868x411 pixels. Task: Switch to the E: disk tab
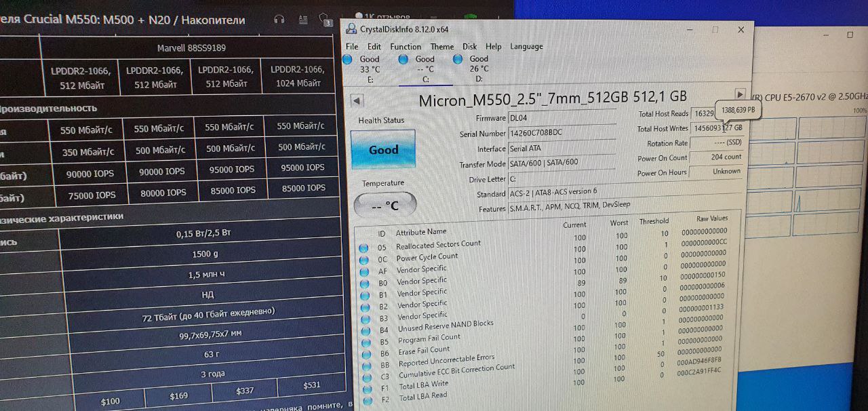pyautogui.click(x=370, y=68)
